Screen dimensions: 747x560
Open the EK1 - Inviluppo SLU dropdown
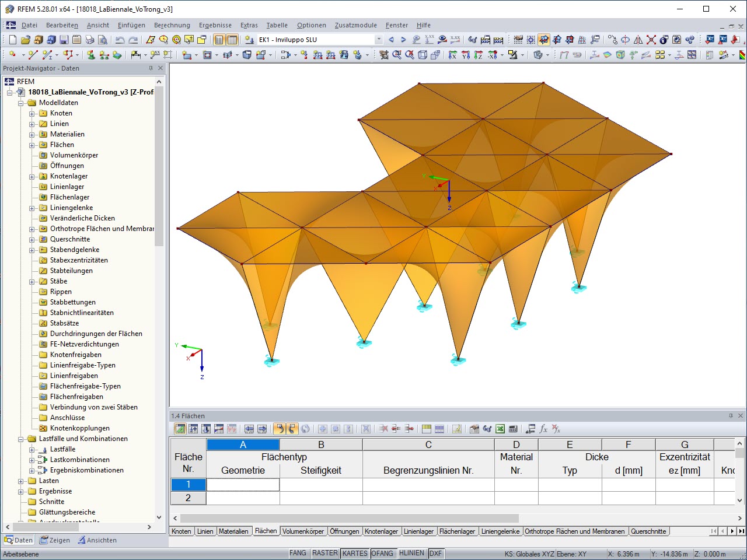[x=380, y=39]
